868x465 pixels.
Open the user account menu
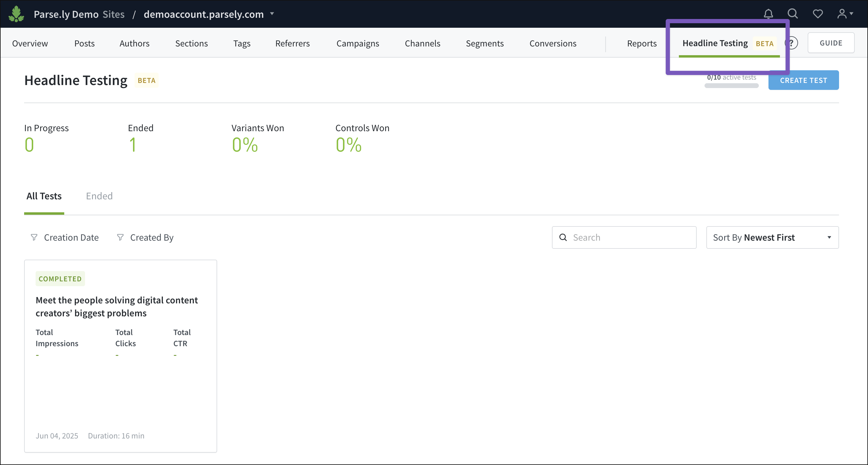click(x=845, y=14)
